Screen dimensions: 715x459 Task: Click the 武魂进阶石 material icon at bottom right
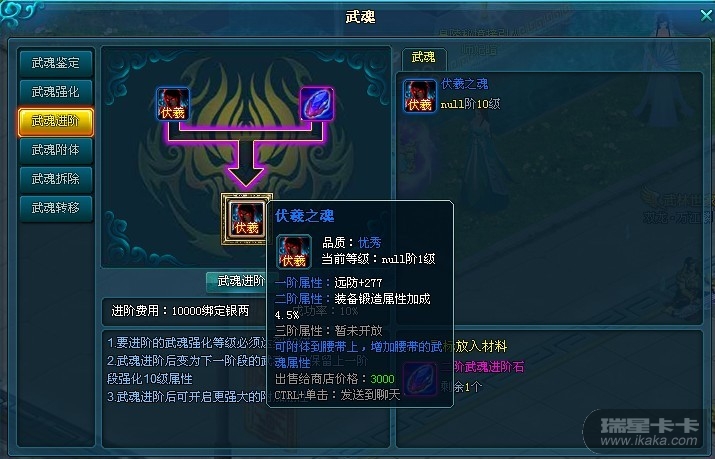click(x=420, y=379)
